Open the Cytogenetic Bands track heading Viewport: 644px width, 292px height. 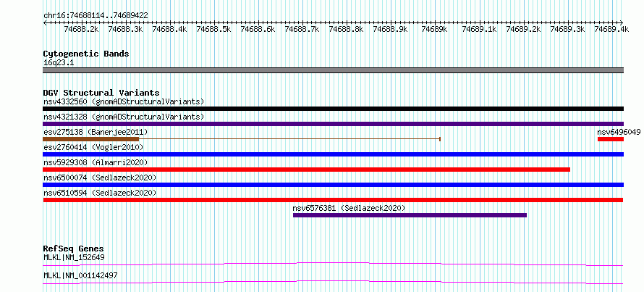point(86,54)
